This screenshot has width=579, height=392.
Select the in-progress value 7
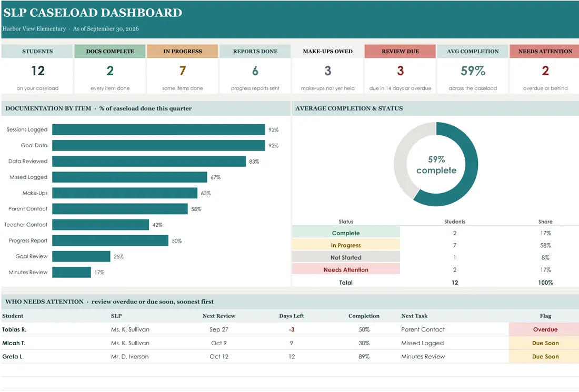click(183, 71)
